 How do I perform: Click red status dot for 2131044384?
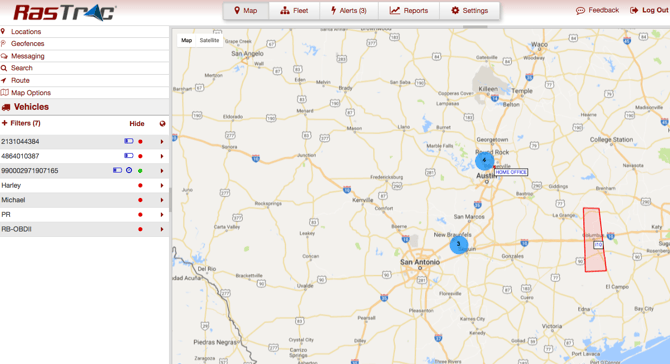point(140,141)
